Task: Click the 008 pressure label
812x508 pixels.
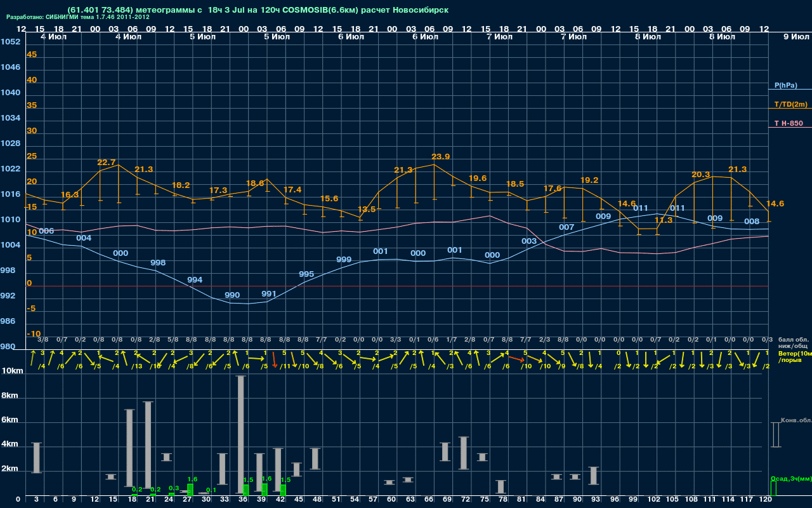Action: (752, 222)
